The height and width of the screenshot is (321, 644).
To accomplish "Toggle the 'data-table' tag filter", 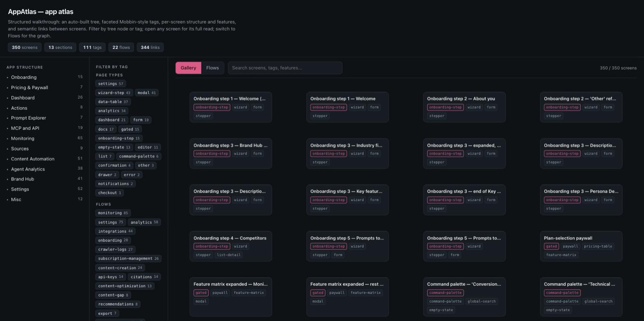I will [x=113, y=102].
